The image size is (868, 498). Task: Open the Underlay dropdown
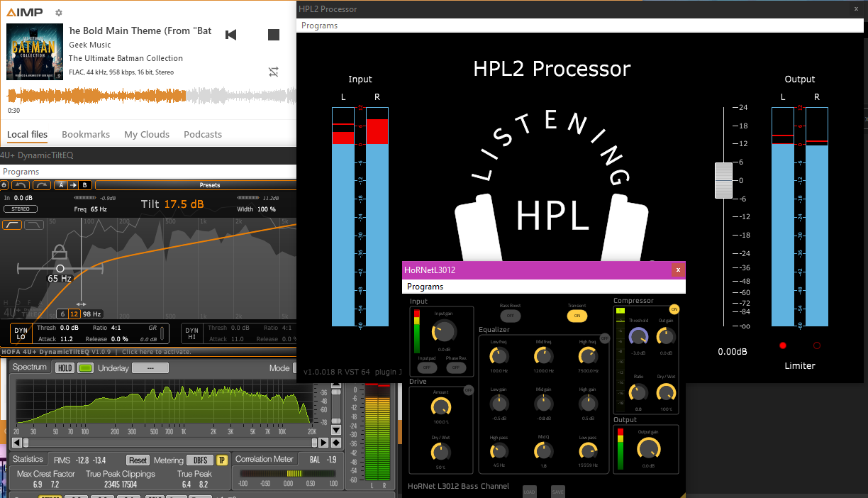(150, 367)
